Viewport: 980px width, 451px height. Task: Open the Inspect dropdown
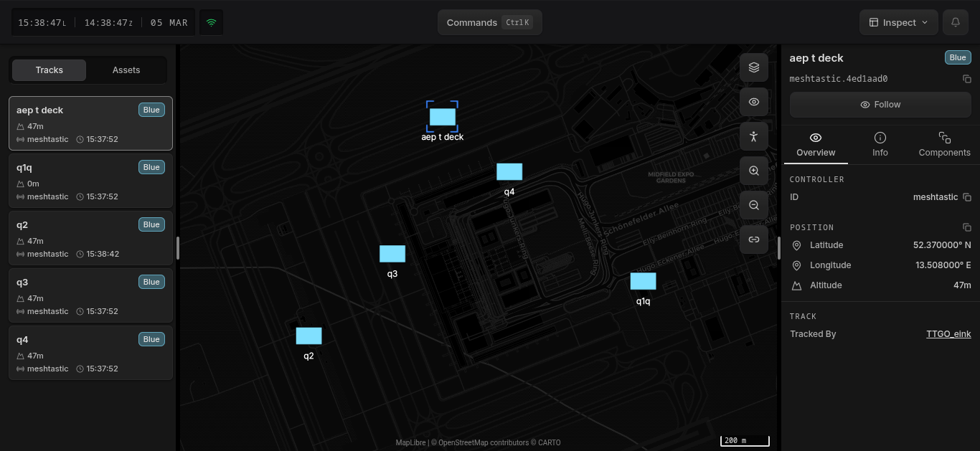tap(898, 22)
